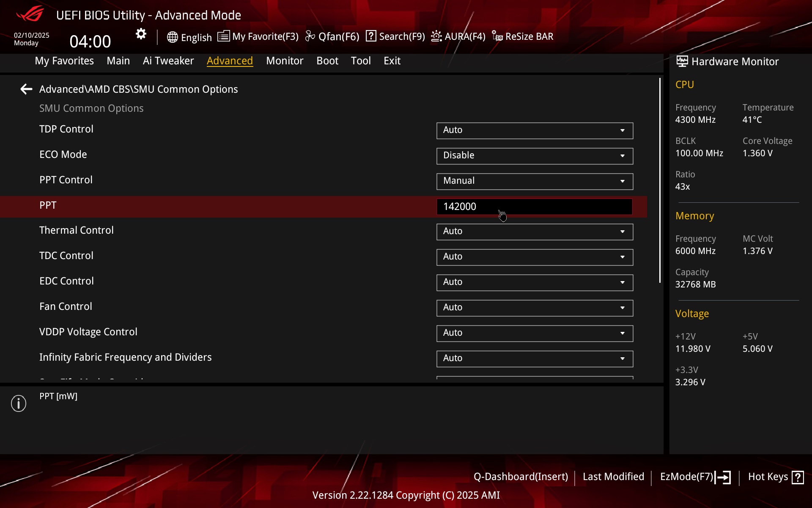The image size is (812, 508).
Task: Open Infinity Fabric Frequency dropdown
Action: 535,359
